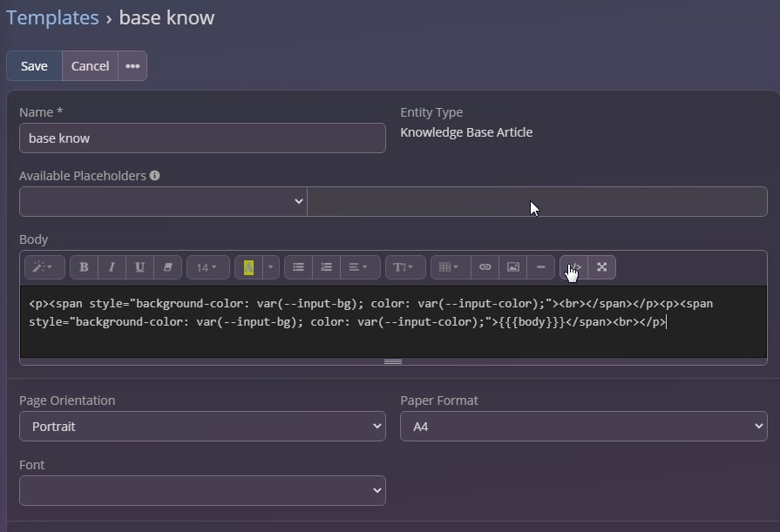Open the Paper Format A4 dropdown
The width and height of the screenshot is (780, 532).
[583, 427]
